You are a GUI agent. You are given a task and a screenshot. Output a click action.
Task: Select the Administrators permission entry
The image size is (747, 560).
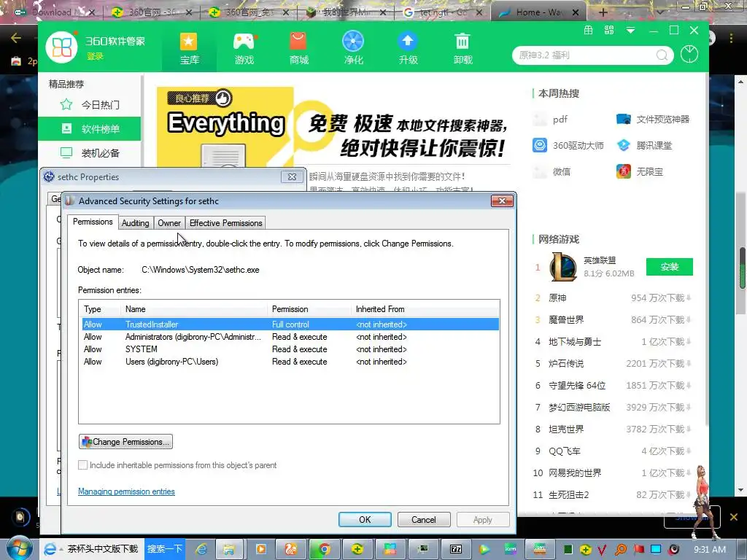click(290, 337)
